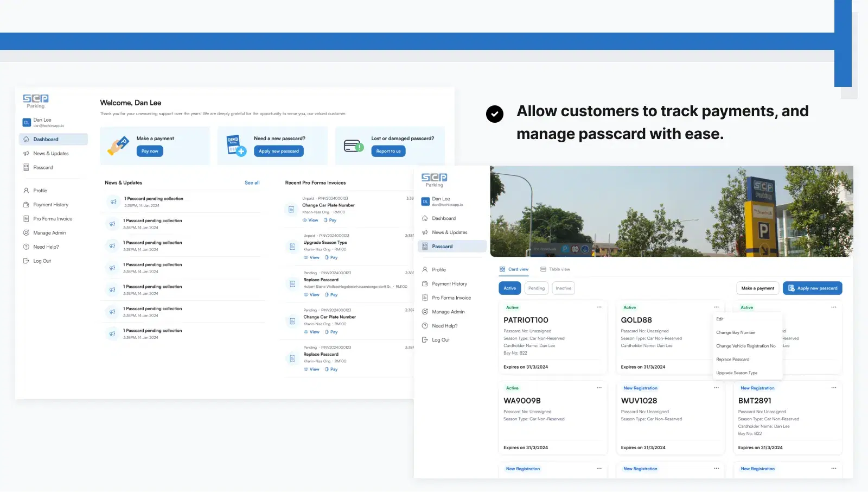Click the icon of highlighted Passcard sidebar item
Viewport: 868px width, 492px height.
425,247
